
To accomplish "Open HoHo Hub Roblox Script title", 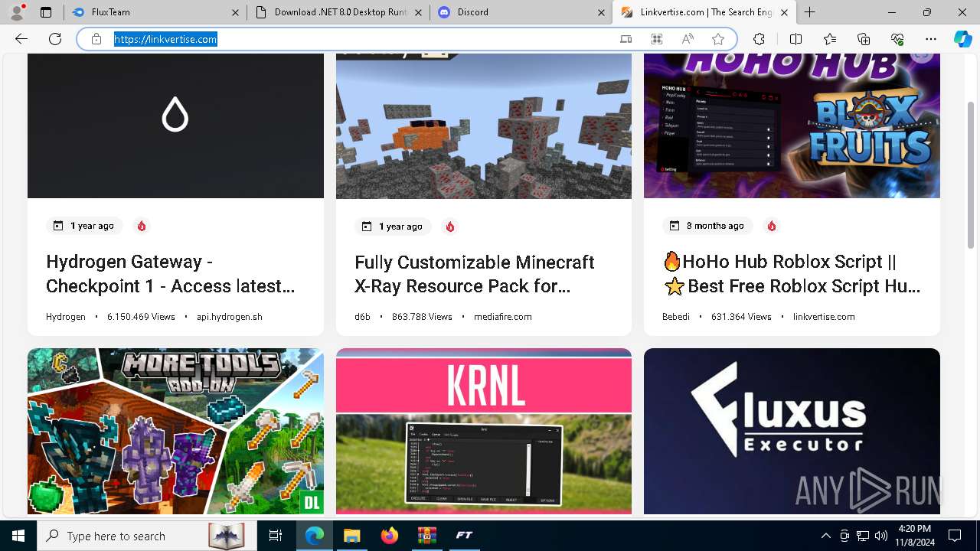I will [792, 274].
